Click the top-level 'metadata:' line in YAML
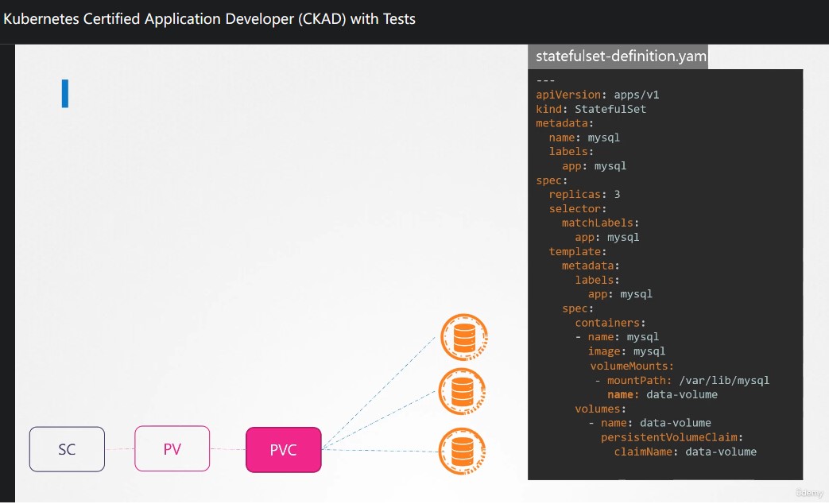Viewport: 829px width, 504px height. pos(564,123)
